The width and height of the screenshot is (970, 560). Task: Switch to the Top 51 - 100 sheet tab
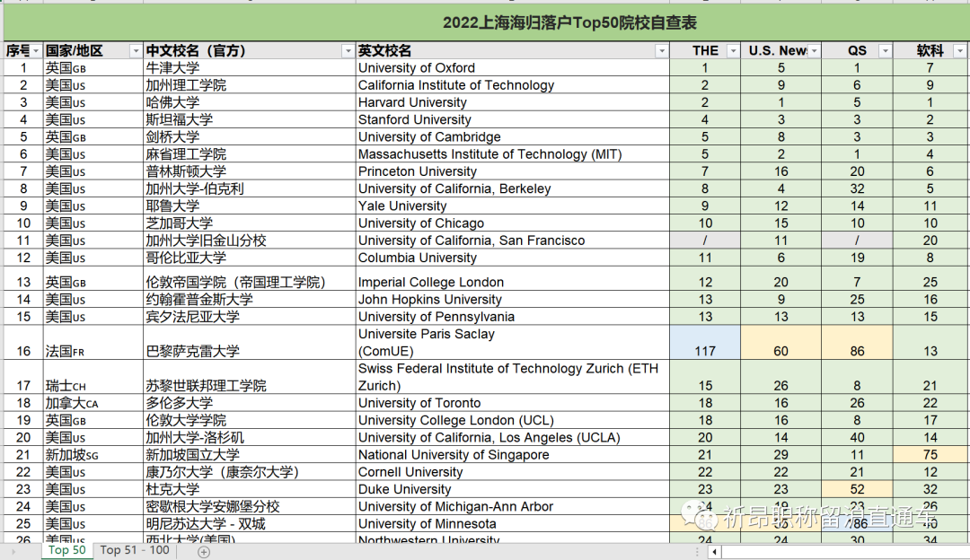tap(135, 550)
